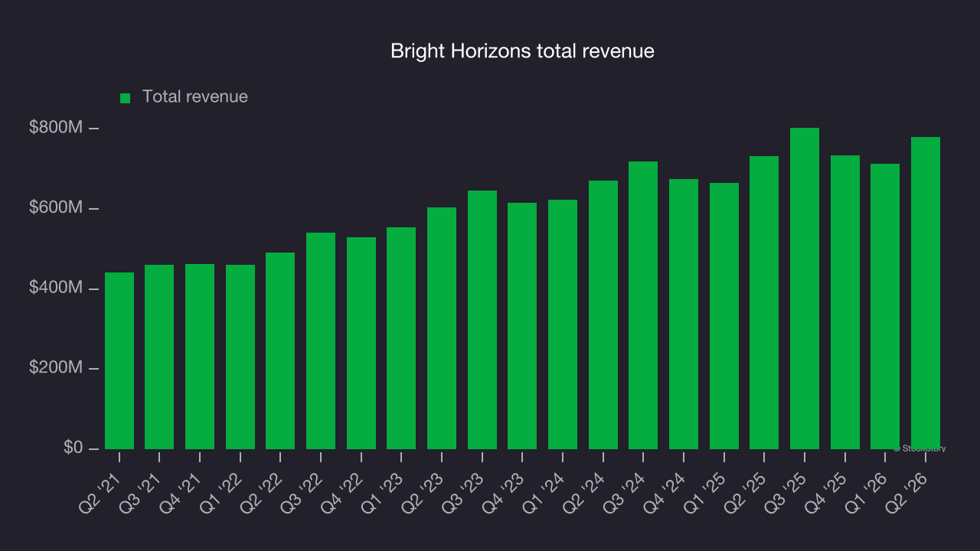Select the Q3 '24 revenue bar
The image size is (980, 551).
click(643, 305)
